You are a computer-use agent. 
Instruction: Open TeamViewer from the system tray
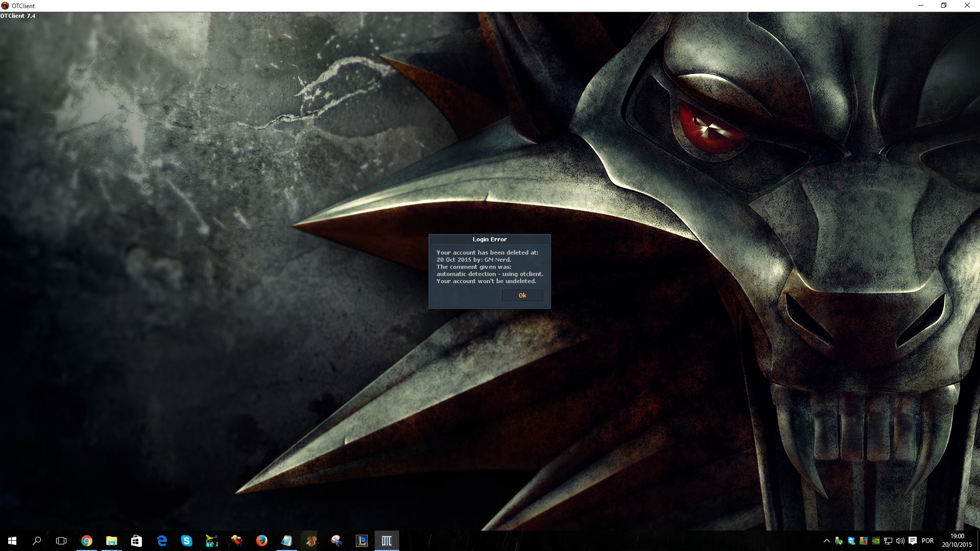pyautogui.click(x=851, y=541)
